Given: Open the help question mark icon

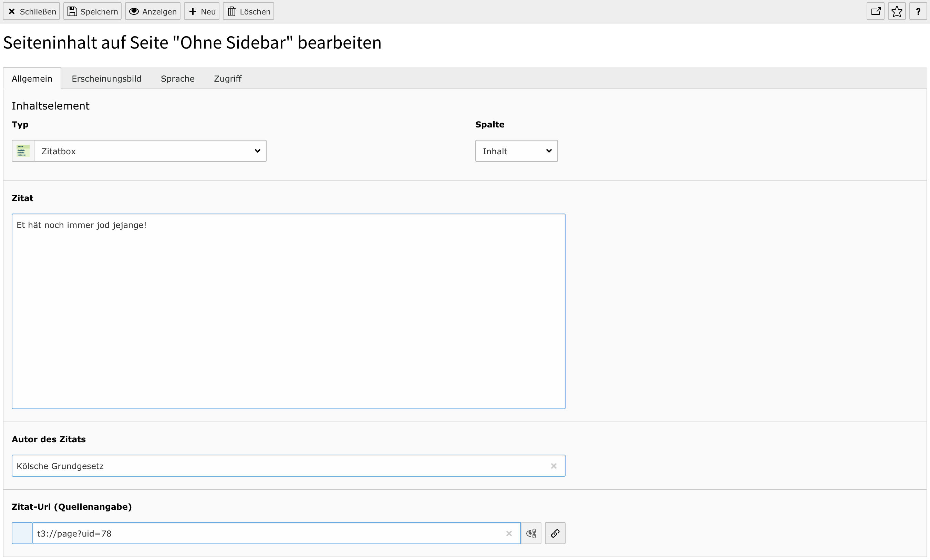Looking at the screenshot, I should (918, 11).
